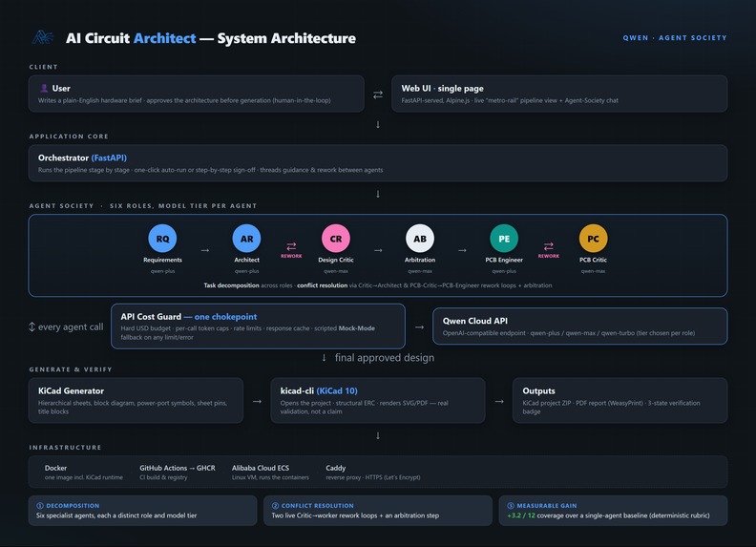Click the Task decomposition bold text
Viewport: 756px width, 547px height.
pyautogui.click(x=231, y=285)
